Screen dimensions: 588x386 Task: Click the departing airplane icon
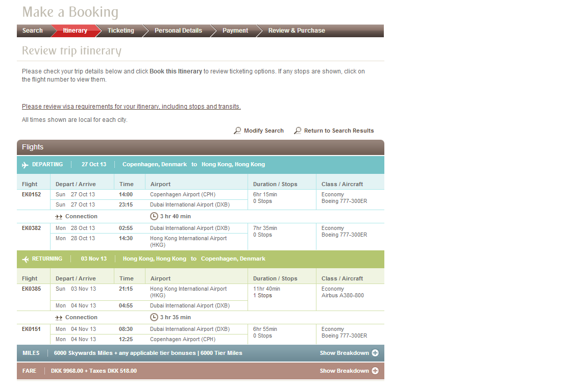tap(26, 165)
